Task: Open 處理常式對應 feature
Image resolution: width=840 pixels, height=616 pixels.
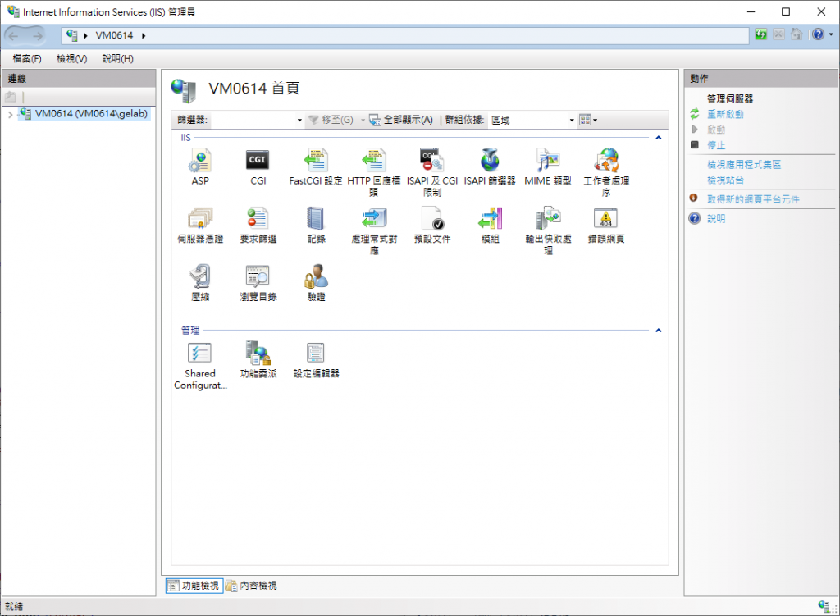Action: [x=373, y=230]
